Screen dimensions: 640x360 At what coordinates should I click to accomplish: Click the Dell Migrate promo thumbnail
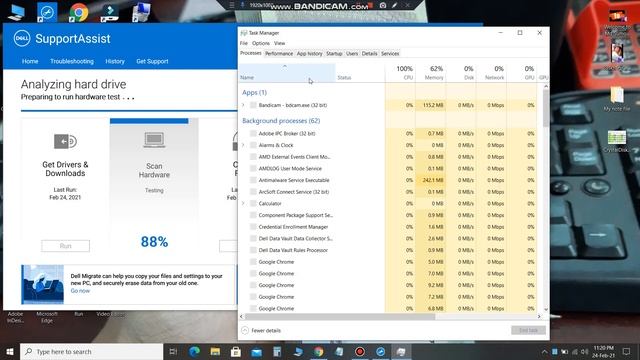(42, 284)
